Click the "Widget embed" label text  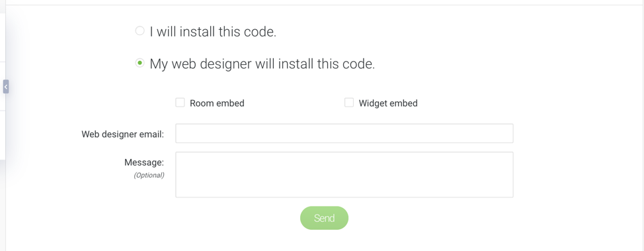(388, 103)
